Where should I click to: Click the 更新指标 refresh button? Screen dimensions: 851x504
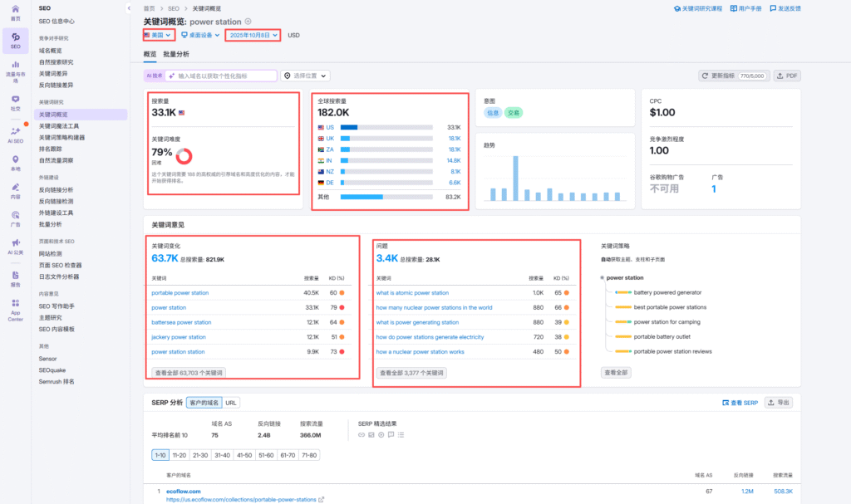coord(734,76)
